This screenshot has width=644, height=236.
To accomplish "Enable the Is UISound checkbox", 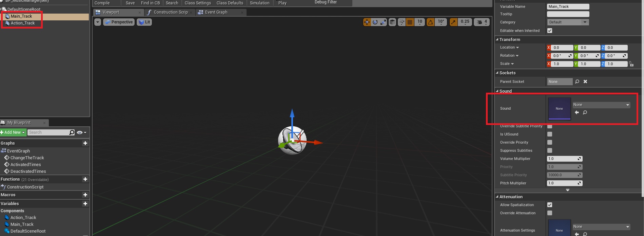I will [550, 134].
